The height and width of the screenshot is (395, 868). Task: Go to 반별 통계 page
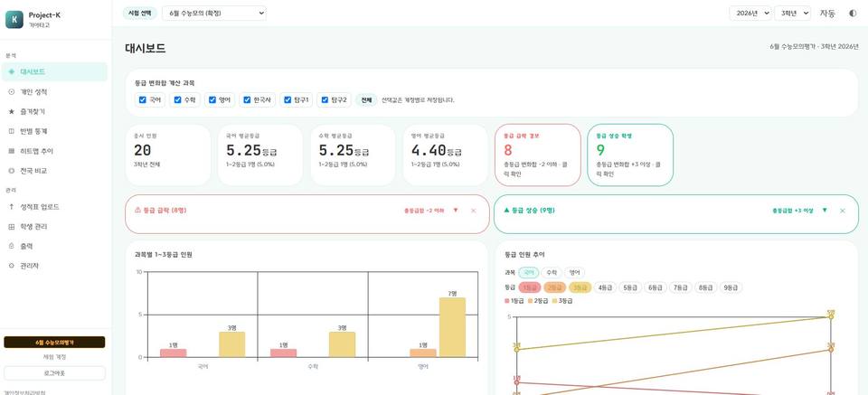pos(54,131)
